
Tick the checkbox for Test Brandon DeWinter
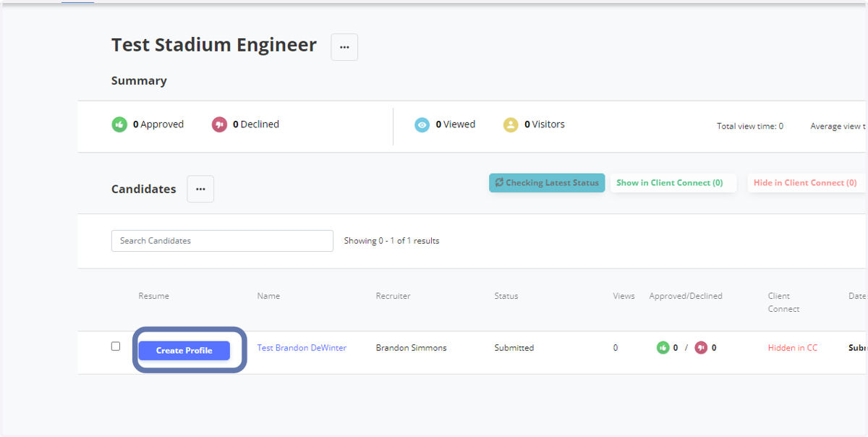click(x=116, y=347)
